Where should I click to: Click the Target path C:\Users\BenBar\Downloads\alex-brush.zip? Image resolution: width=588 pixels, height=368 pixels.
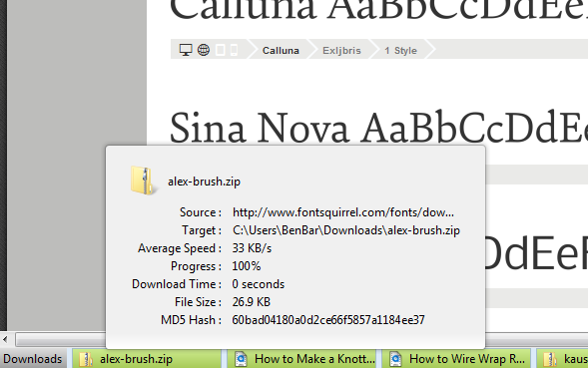(346, 230)
